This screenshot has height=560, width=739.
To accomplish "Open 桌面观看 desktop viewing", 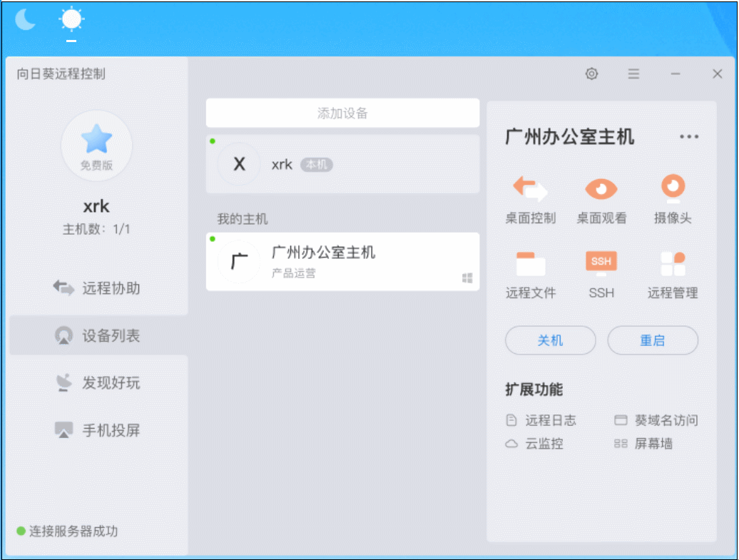I will coord(601,200).
